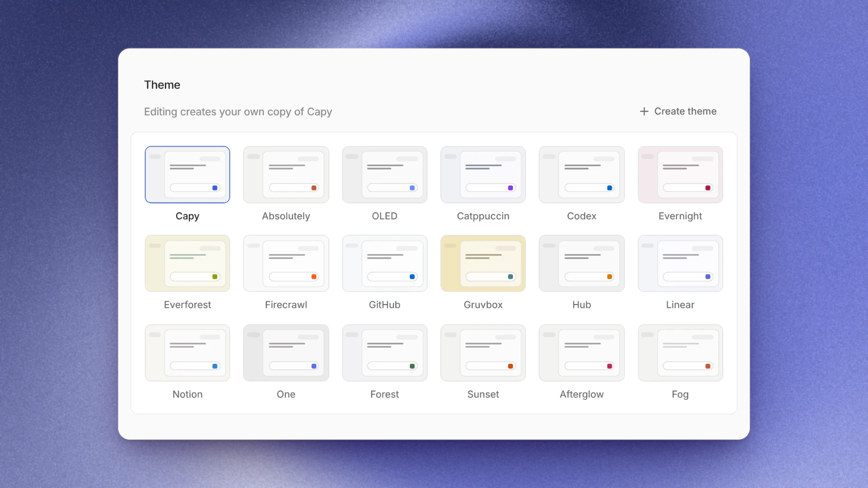Click the GitHub label text
868x488 pixels.
pyautogui.click(x=385, y=305)
